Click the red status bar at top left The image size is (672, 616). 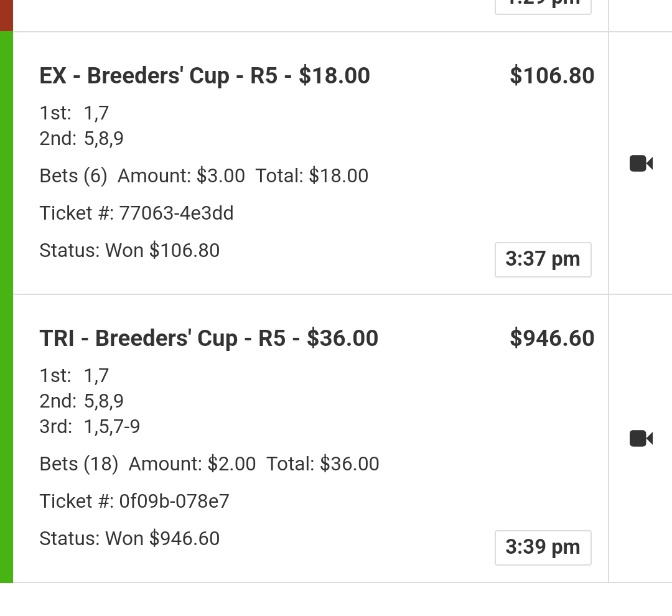click(6, 15)
